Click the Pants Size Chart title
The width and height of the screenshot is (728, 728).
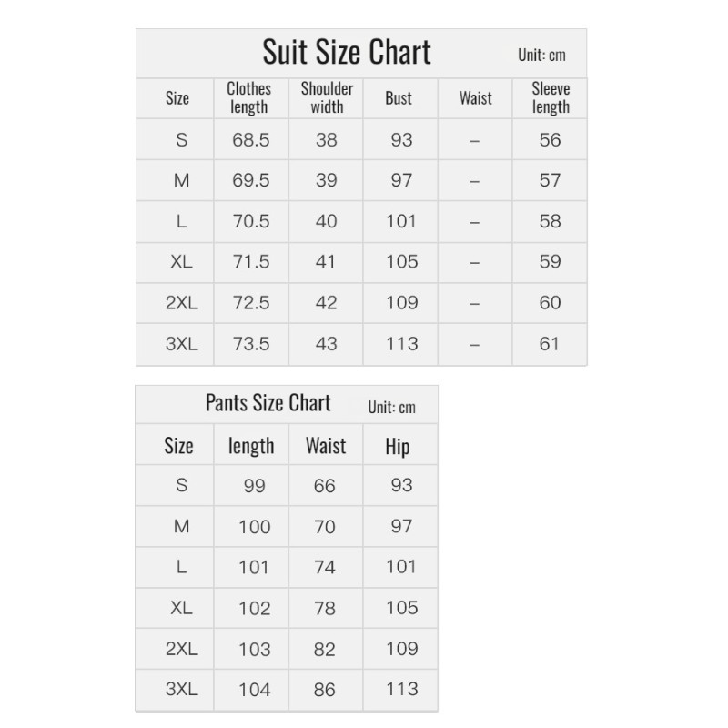[268, 402]
